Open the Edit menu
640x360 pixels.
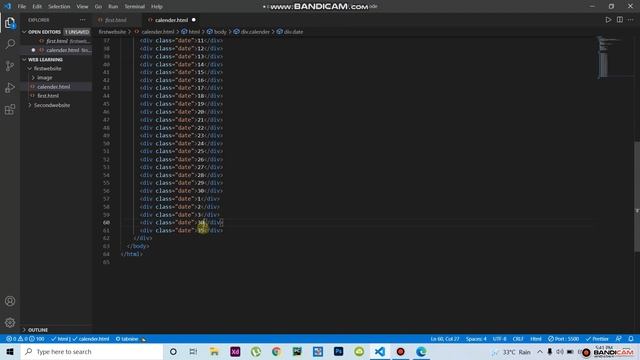tap(37, 7)
